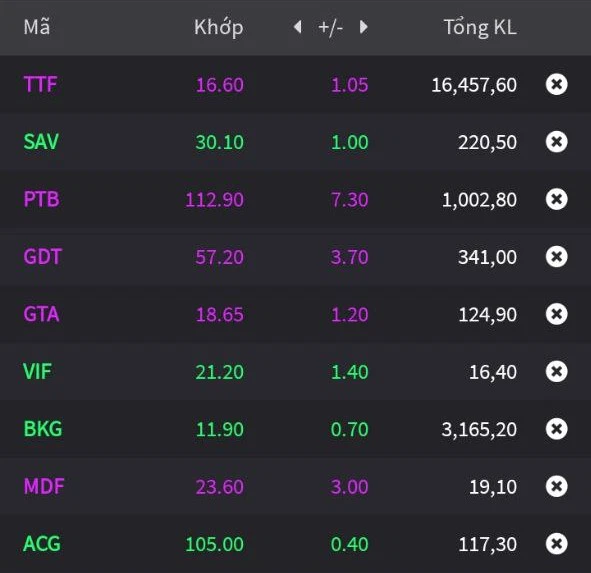Image resolution: width=591 pixels, height=573 pixels.
Task: Remove VIF from the watchlist
Action: pyautogui.click(x=556, y=371)
